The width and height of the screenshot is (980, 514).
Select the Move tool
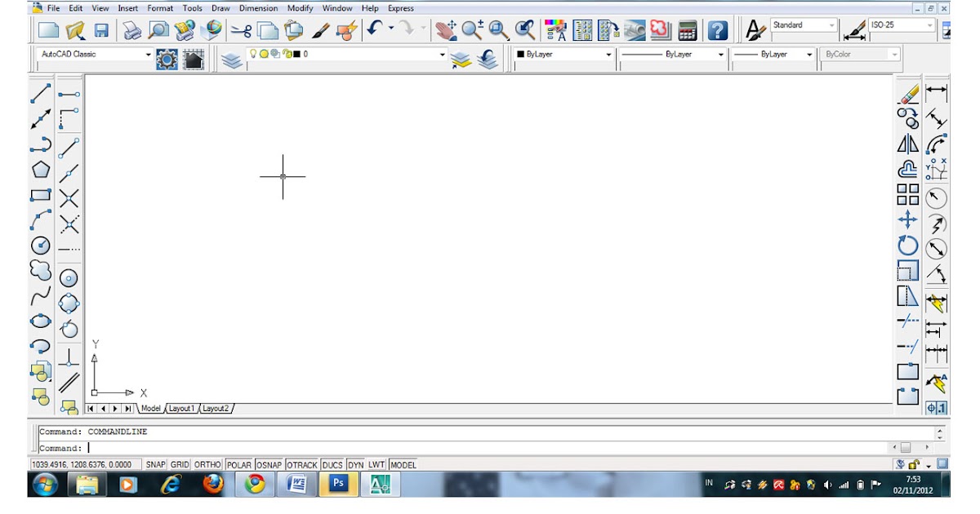[908, 219]
